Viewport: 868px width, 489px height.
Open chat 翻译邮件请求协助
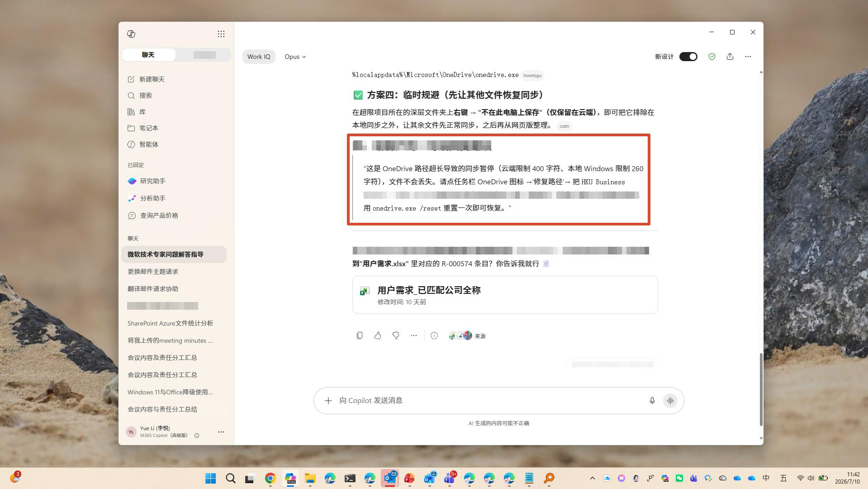pyautogui.click(x=174, y=289)
